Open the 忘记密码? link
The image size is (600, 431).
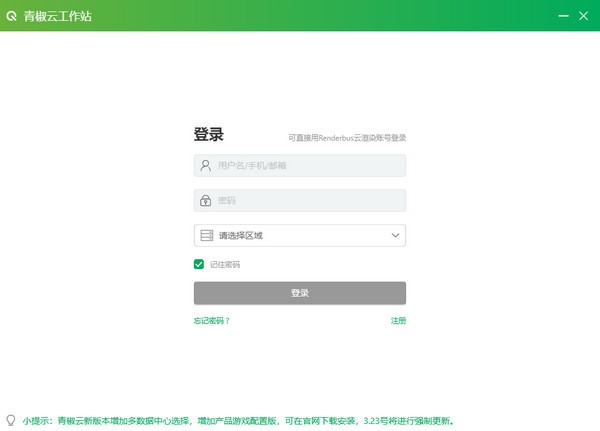pyautogui.click(x=212, y=321)
